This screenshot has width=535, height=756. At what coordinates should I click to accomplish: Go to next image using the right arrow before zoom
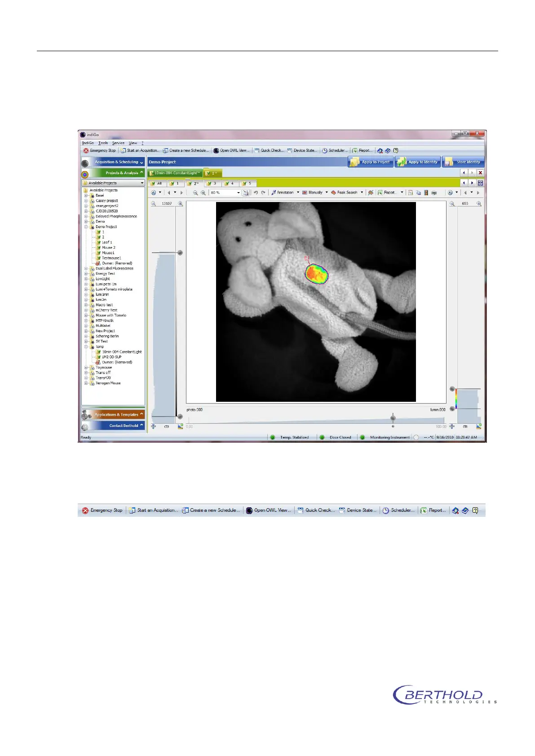[x=181, y=193]
